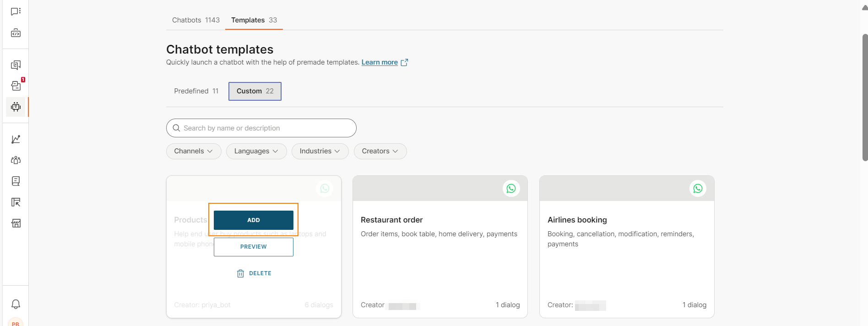Screen dimensions: 868x326
Task: Open the copy-chat sidebar icon
Action: [x=16, y=65]
